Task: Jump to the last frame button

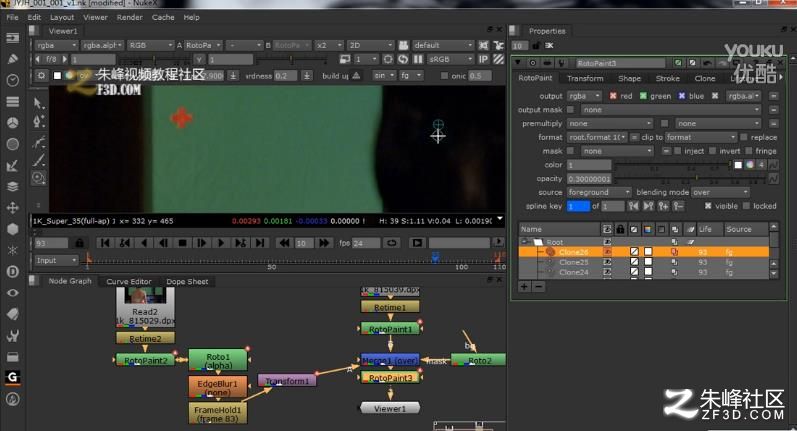Action: [x=260, y=243]
